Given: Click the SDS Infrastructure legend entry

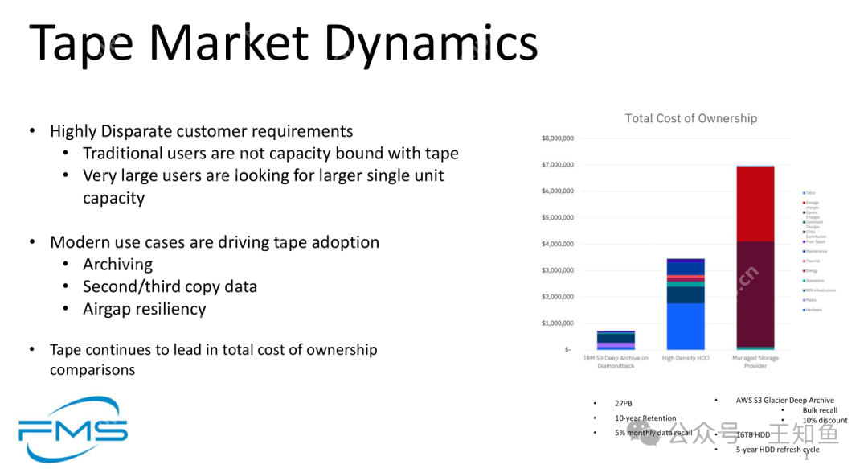Looking at the screenshot, I should click(x=819, y=290).
